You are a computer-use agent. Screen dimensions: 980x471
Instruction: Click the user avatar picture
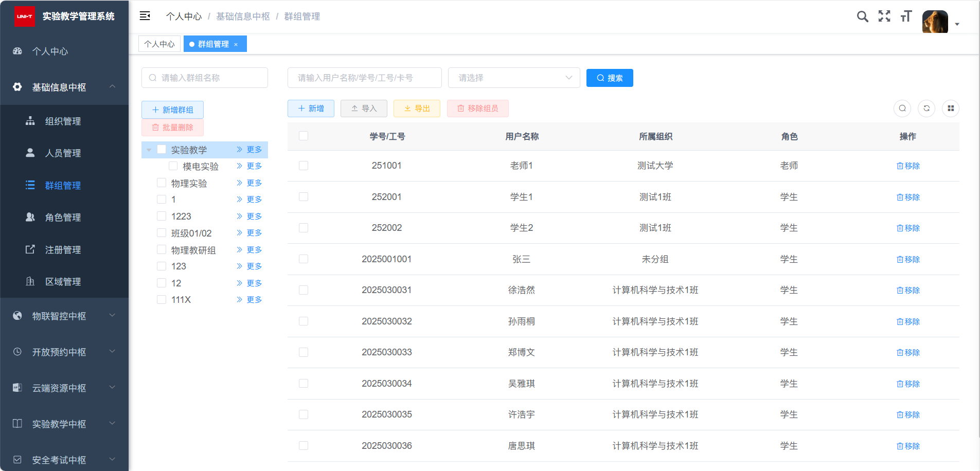[x=935, y=22]
